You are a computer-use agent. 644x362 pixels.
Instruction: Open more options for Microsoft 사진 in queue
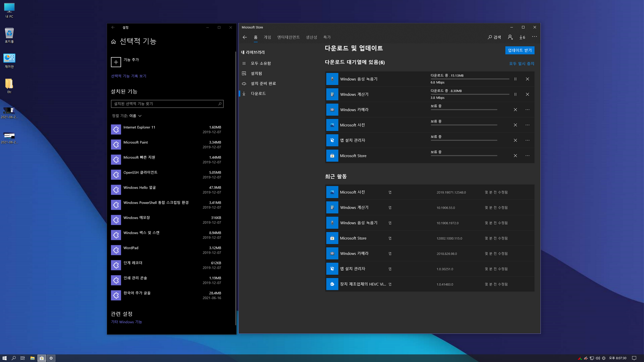point(527,125)
